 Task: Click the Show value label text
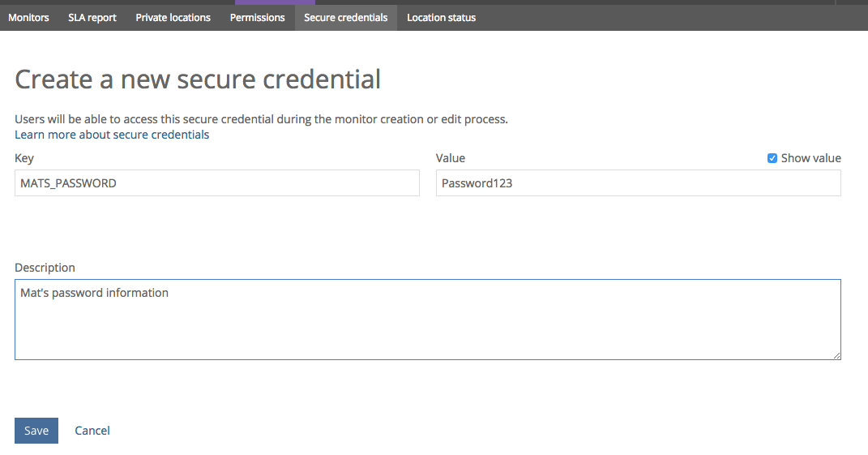click(811, 158)
